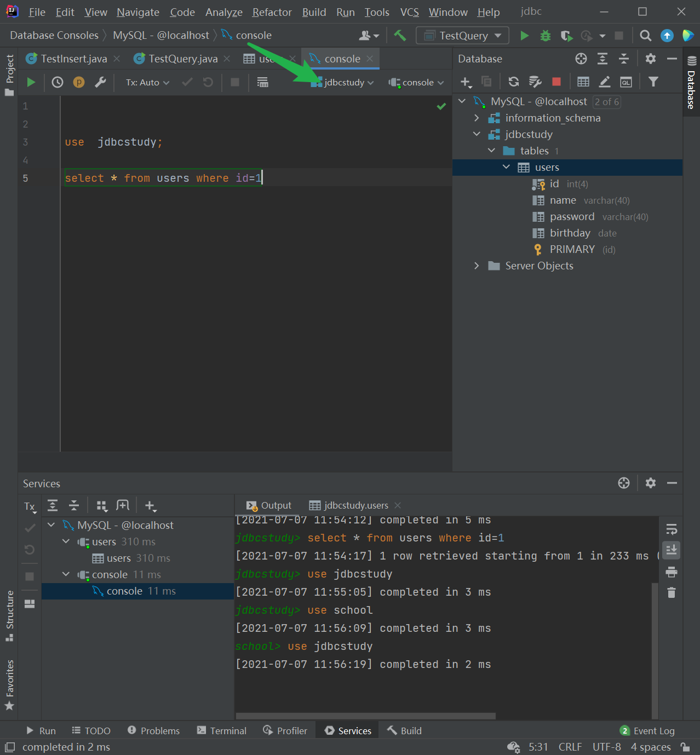The image size is (700, 755).
Task: Open the Refactor menu
Action: tap(272, 12)
